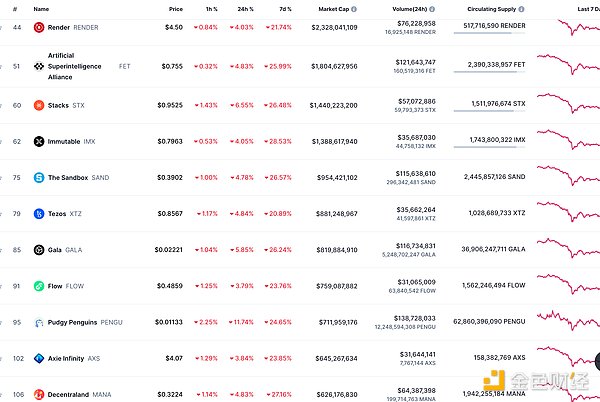The height and width of the screenshot is (402, 600).
Task: Sort by Name column header
Action: [41, 9]
